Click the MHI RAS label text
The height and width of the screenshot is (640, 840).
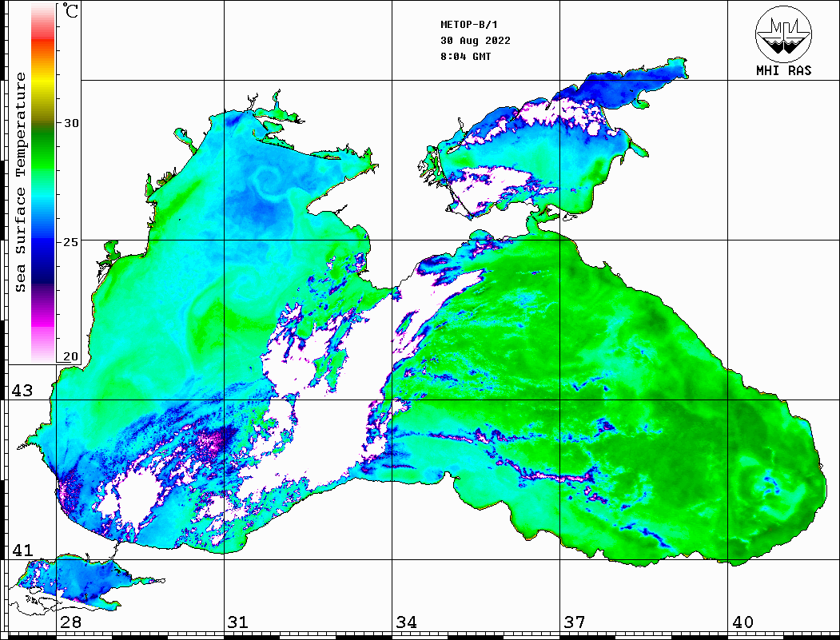click(x=783, y=70)
